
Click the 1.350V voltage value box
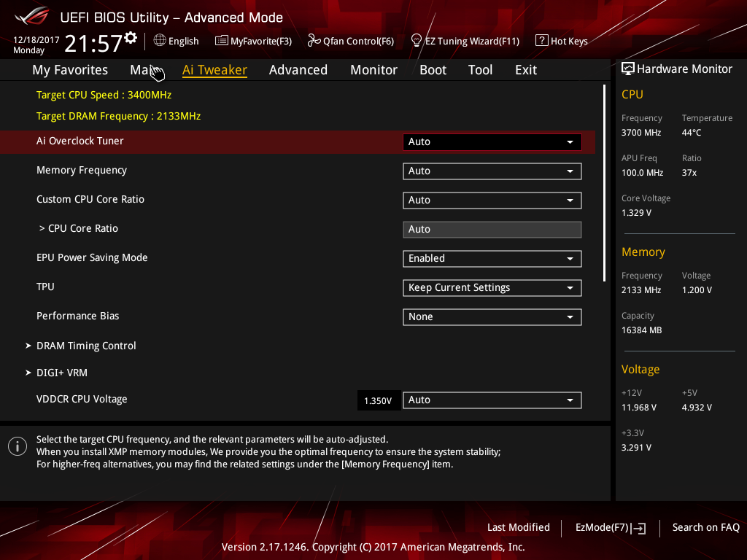coord(379,400)
